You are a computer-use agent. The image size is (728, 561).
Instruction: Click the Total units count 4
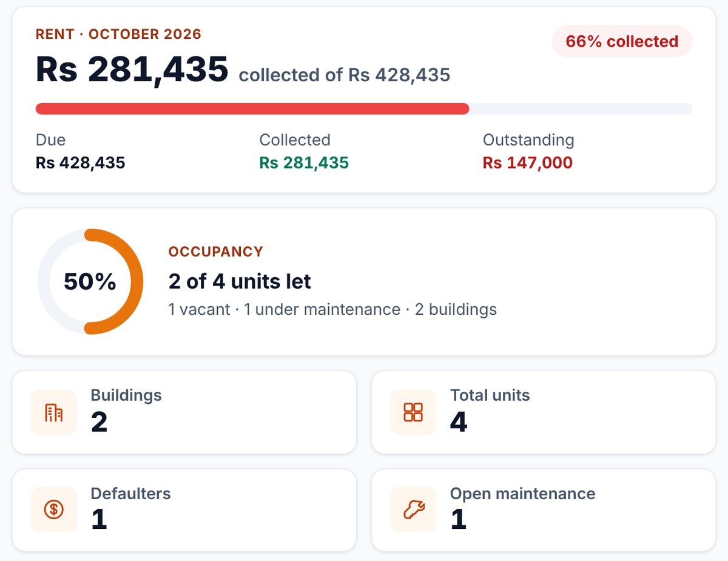459,422
